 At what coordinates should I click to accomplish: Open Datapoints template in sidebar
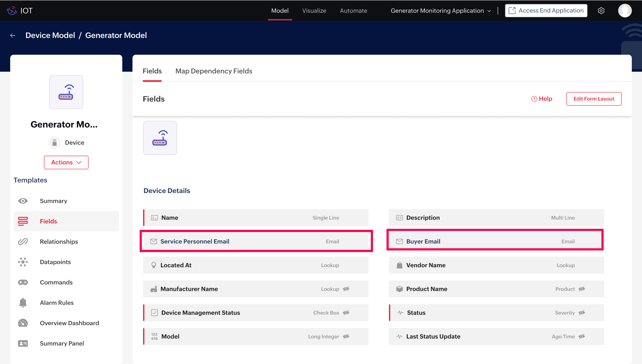click(x=55, y=262)
